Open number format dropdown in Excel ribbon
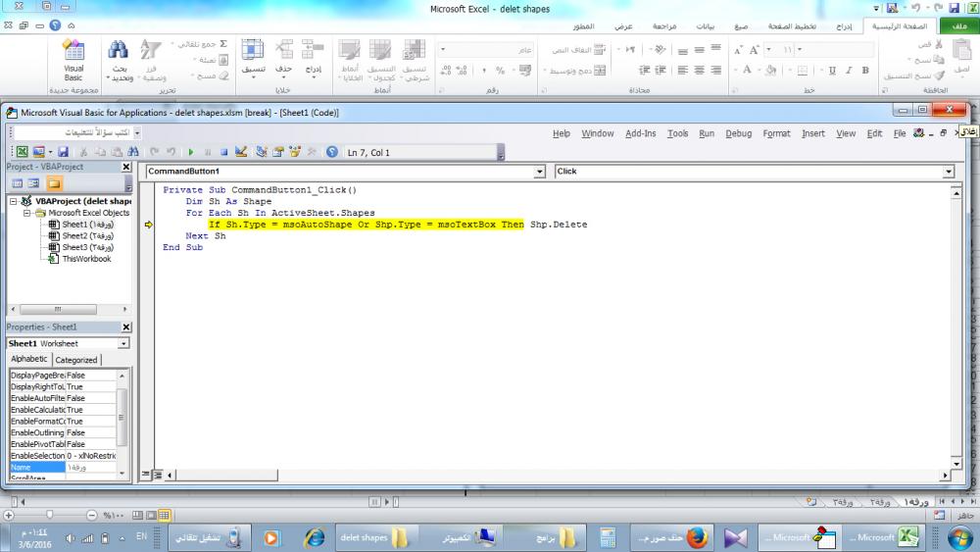 coord(443,49)
